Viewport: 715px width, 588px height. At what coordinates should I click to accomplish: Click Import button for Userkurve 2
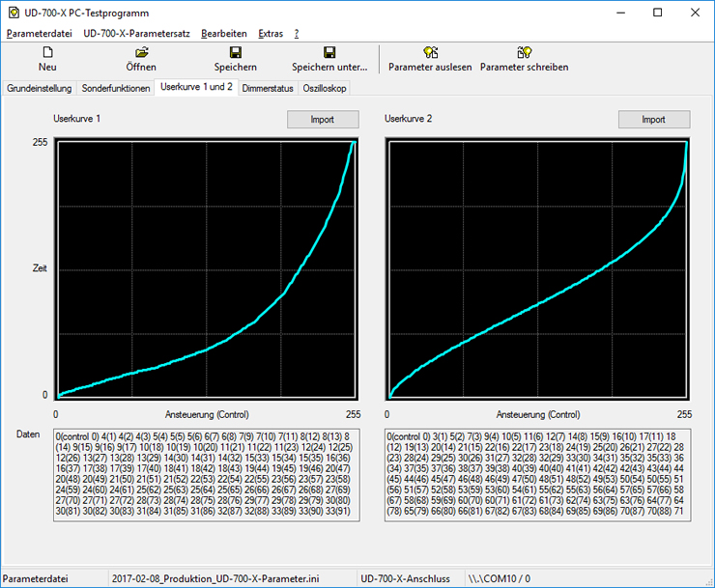click(x=654, y=120)
